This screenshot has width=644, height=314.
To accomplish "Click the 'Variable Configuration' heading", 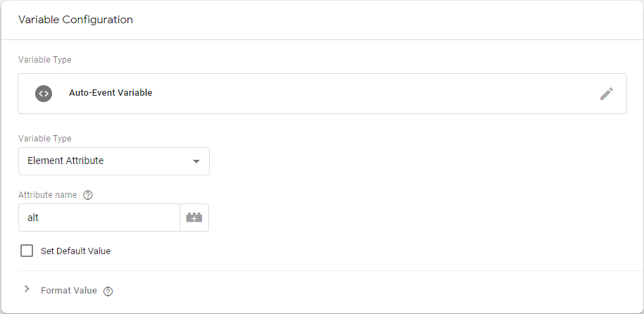I will click(x=75, y=20).
